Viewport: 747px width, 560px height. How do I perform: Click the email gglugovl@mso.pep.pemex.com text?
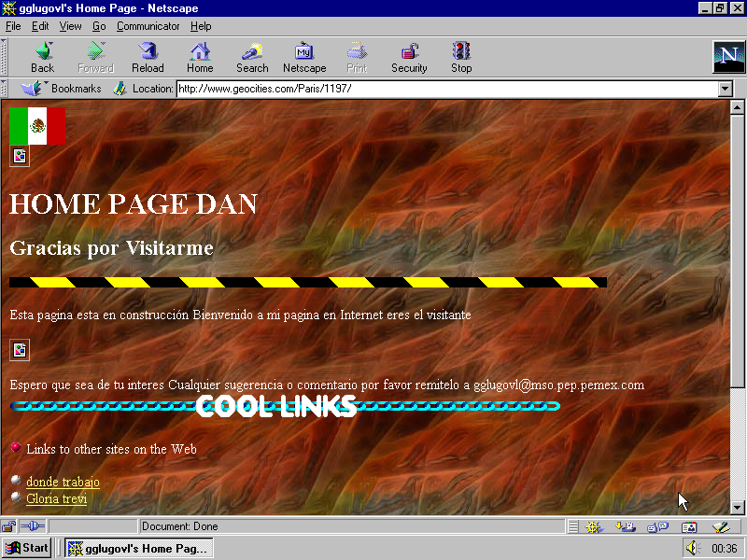tap(558, 385)
